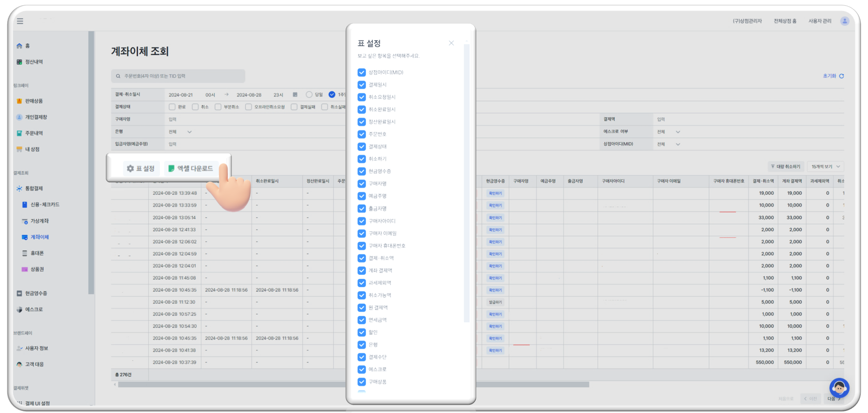Select the 당일 radio button
This screenshot has height=413, width=868.
309,95
